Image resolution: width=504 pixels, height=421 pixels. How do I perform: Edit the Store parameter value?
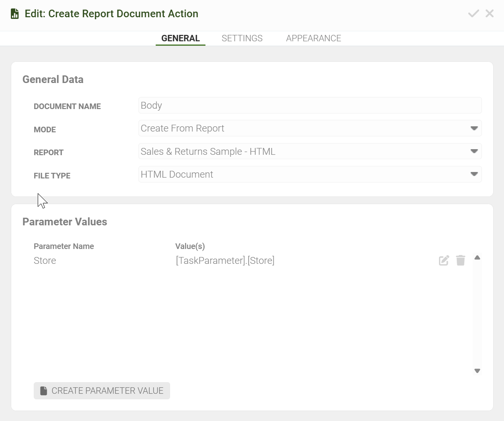pos(444,261)
